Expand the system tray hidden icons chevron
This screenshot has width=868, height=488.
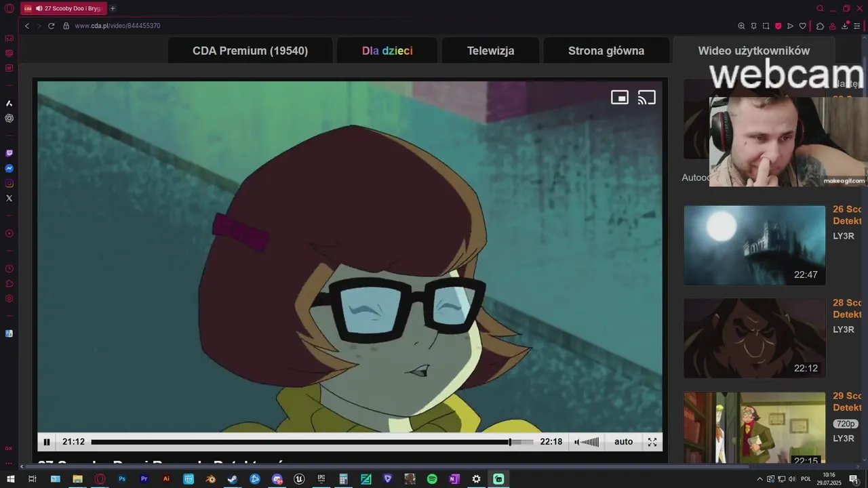(x=759, y=479)
